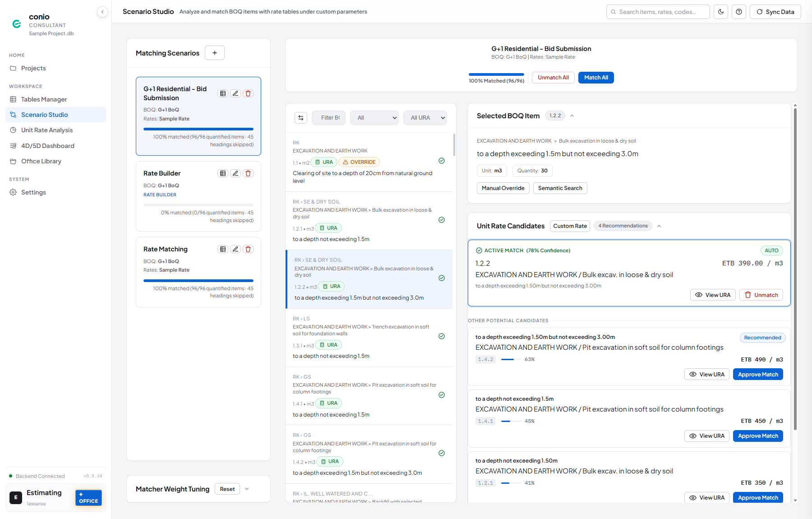Click the Match All button
Screen dimensions: 812x519
[x=596, y=78]
